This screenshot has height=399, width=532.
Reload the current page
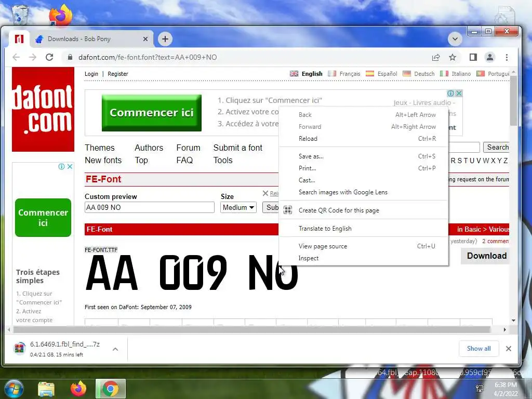(49, 57)
